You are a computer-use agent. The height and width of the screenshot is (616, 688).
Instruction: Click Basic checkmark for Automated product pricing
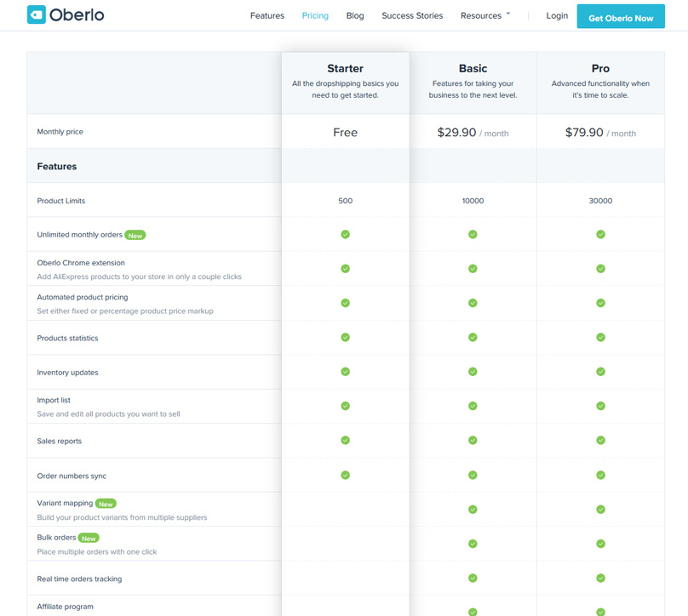473,303
